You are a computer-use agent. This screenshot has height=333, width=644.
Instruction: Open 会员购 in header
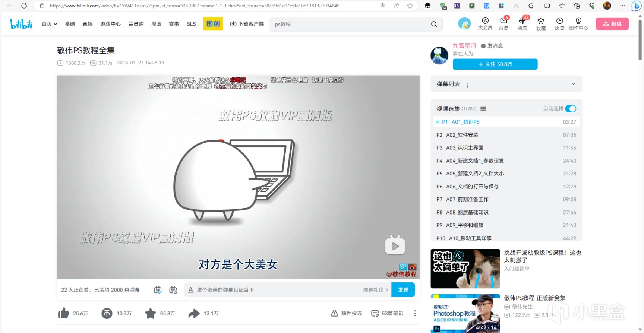(136, 24)
